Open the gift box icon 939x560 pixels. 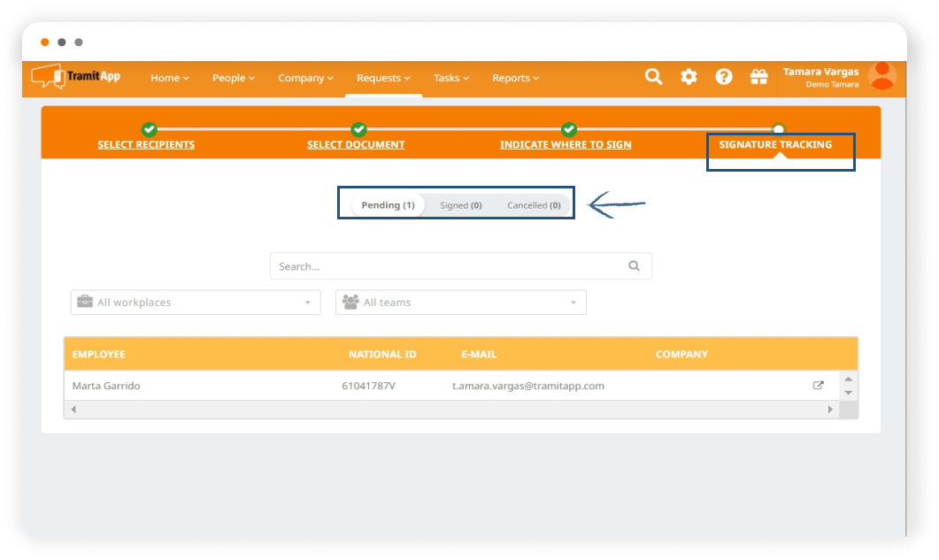point(758,77)
